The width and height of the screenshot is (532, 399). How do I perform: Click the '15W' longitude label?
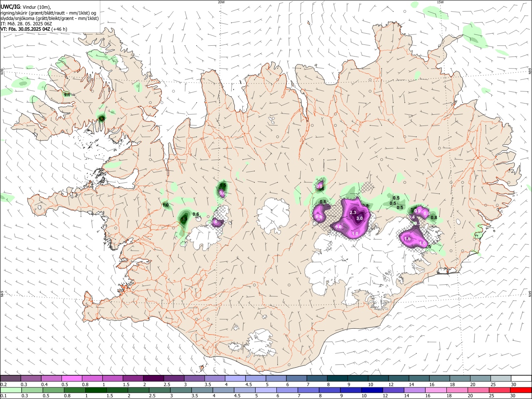(440, 2)
